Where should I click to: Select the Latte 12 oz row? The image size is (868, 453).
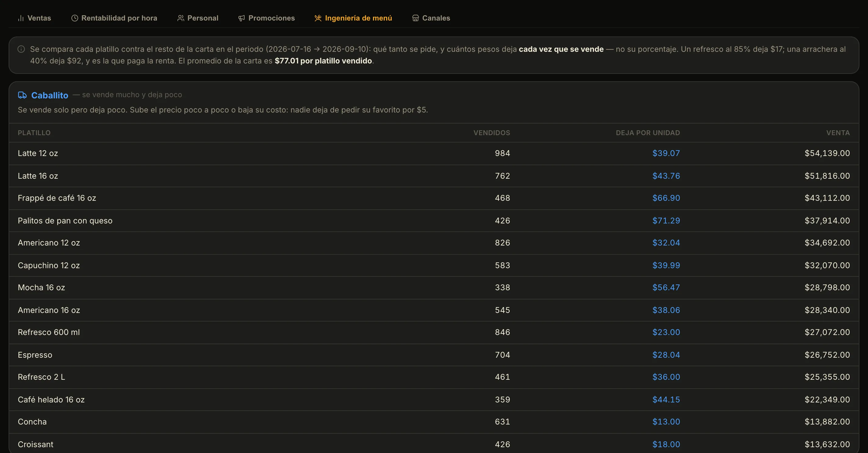tap(434, 153)
